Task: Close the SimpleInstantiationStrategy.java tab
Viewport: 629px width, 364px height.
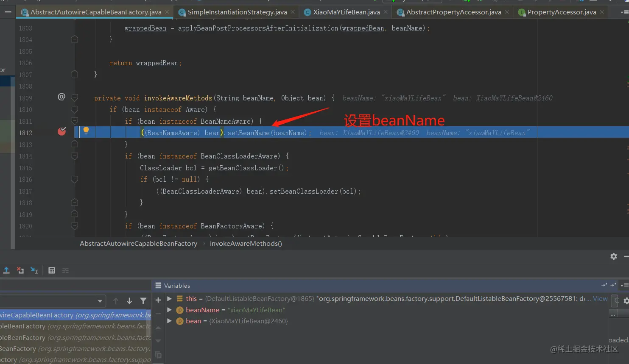Action: pos(293,12)
